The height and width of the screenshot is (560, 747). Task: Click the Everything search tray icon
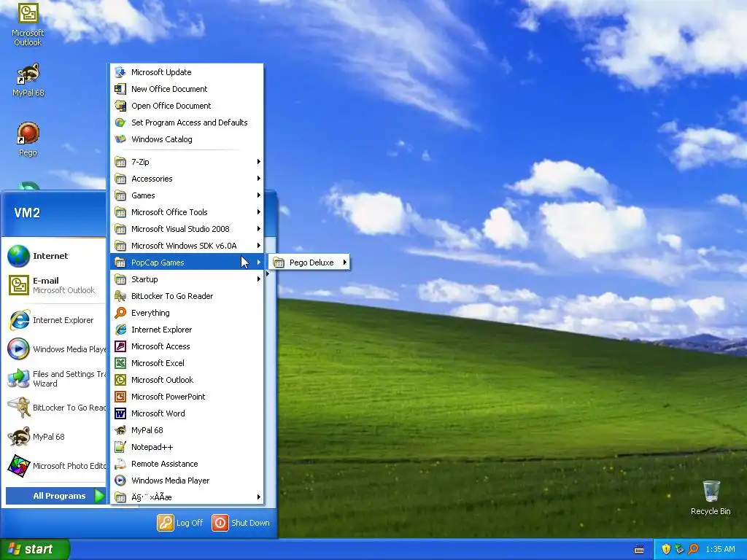pos(693,549)
